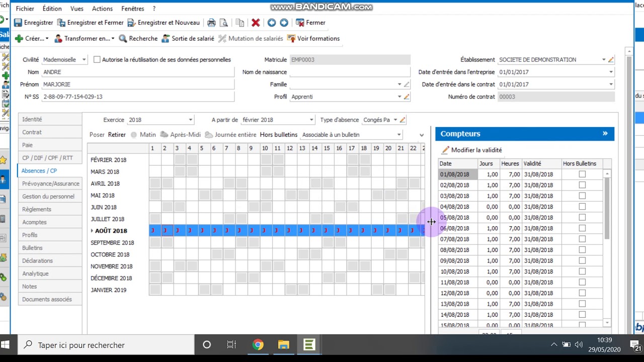
Task: Click the copy documents icon
Action: (x=240, y=23)
